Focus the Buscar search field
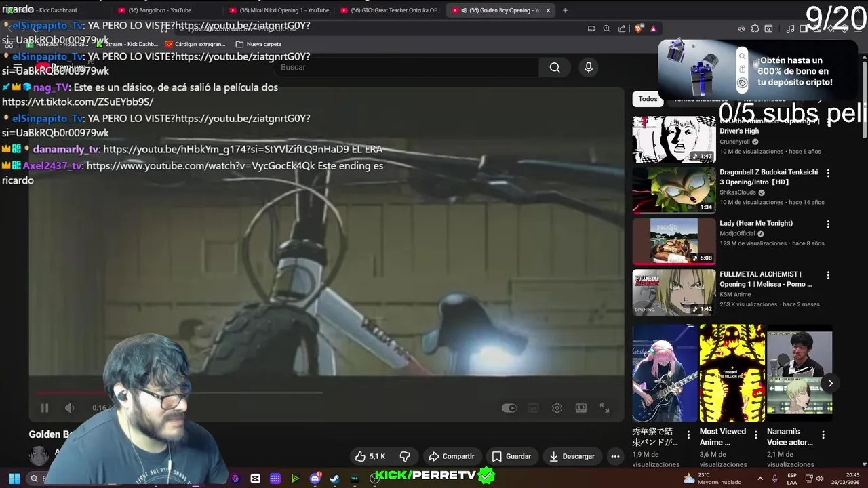The width and height of the screenshot is (868, 488). pyautogui.click(x=407, y=67)
